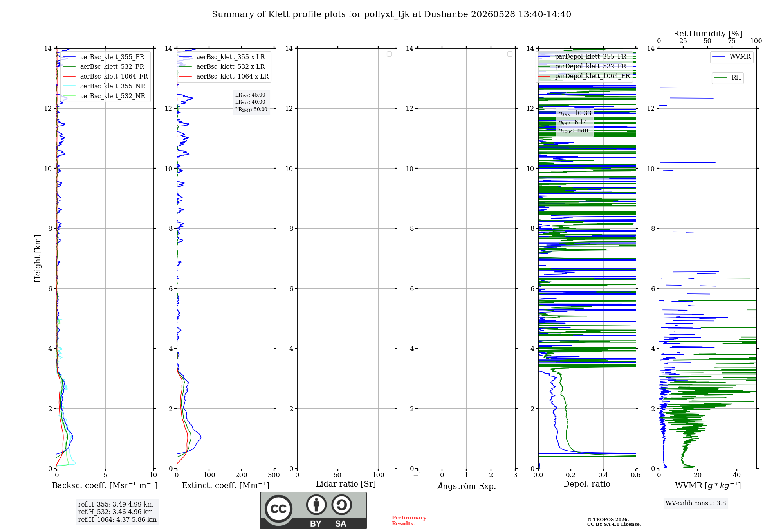Click the Rel.Humidity [%] axis label
Screen dimensions: 783x532
click(x=708, y=34)
